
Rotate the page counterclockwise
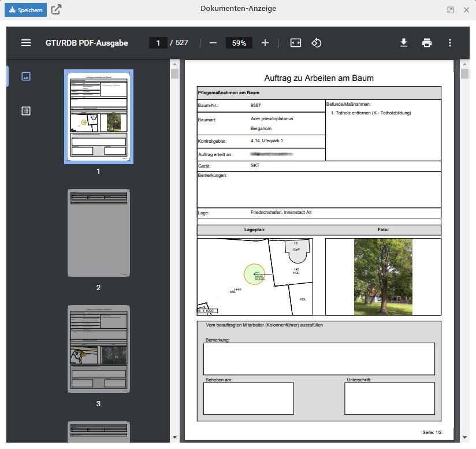pyautogui.click(x=316, y=43)
